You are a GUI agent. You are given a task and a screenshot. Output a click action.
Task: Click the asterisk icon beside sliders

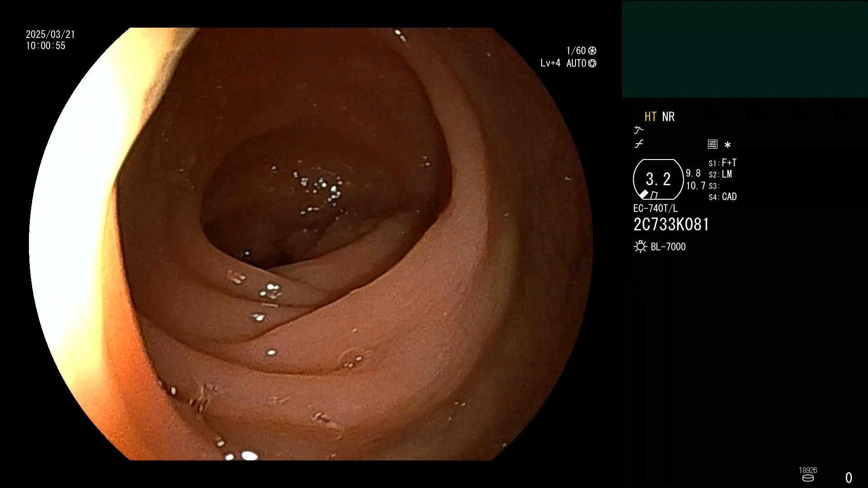pyautogui.click(x=727, y=145)
